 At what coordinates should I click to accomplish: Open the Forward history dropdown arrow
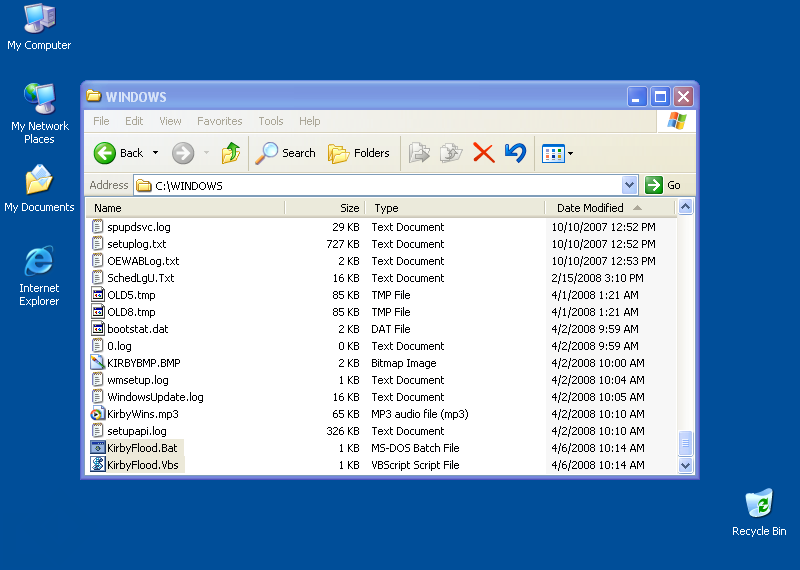206,153
